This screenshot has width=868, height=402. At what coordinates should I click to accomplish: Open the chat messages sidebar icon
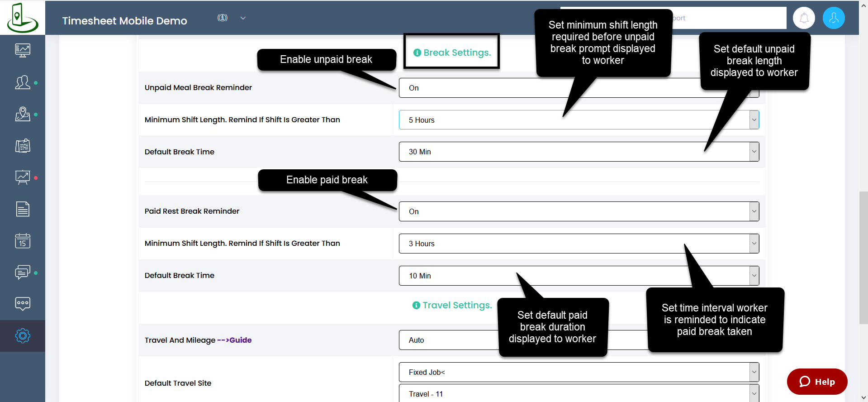click(x=23, y=272)
